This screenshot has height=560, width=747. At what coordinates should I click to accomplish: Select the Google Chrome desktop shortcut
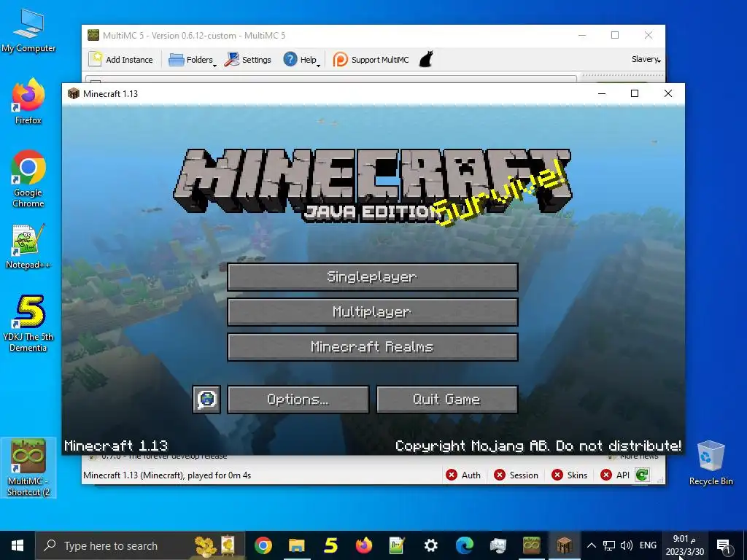28,179
